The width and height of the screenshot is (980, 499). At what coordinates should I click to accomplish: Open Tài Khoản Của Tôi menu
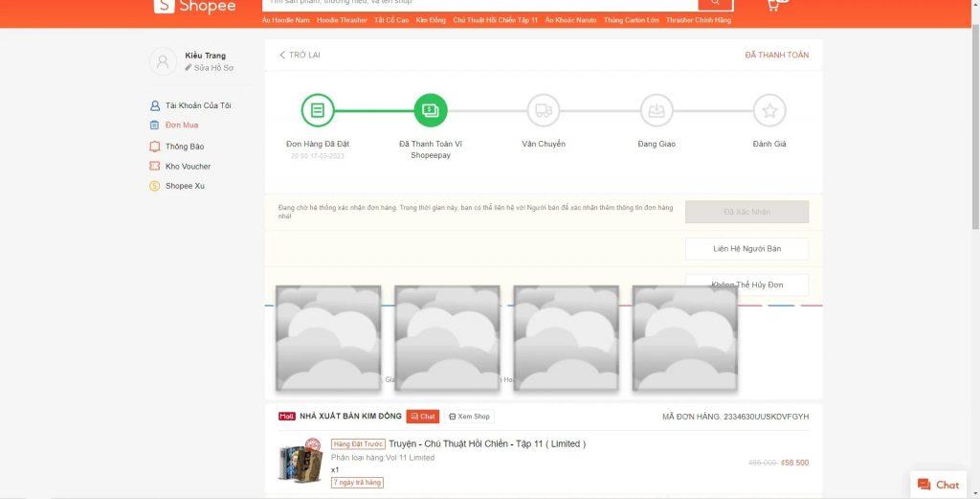coord(198,105)
